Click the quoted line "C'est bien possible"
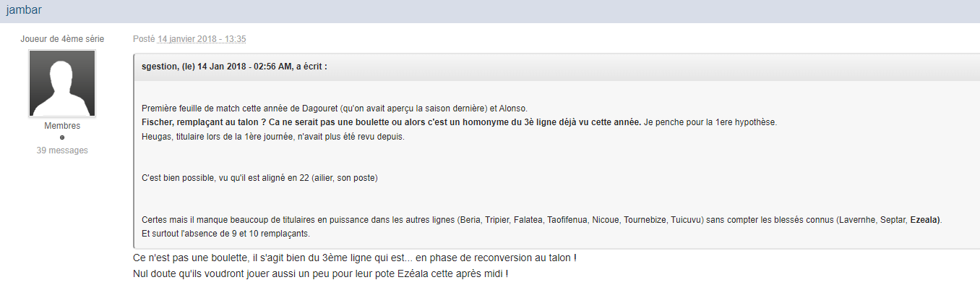This screenshot has height=293, width=980. [x=259, y=178]
